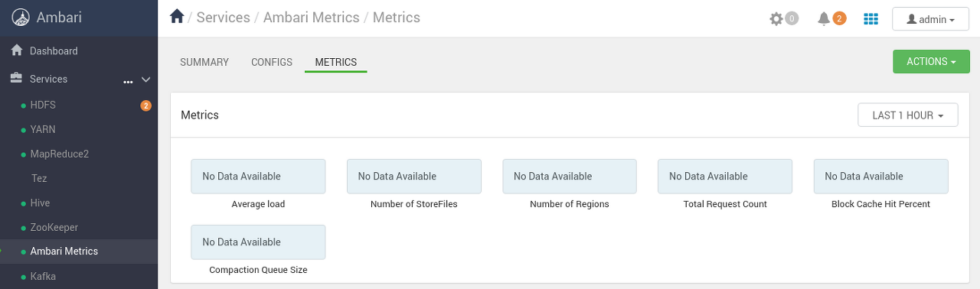
Task: Open the Kafka service in sidebar
Action: coord(43,276)
